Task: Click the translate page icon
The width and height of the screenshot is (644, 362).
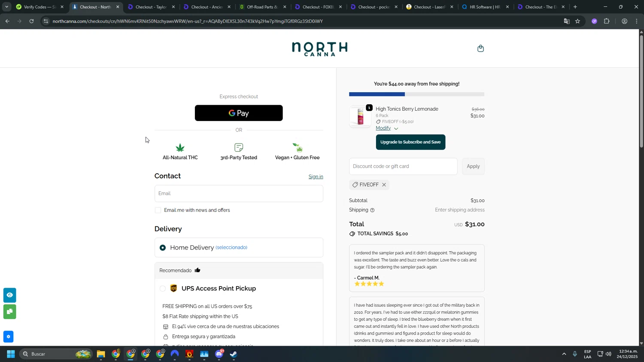Action: pyautogui.click(x=567, y=21)
